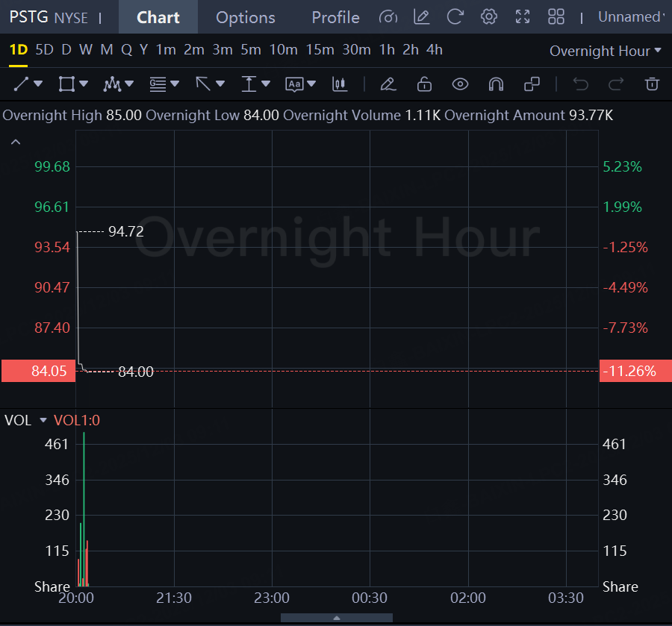Select the Fibonacci levels tool
This screenshot has width=672, height=626.
click(x=158, y=84)
